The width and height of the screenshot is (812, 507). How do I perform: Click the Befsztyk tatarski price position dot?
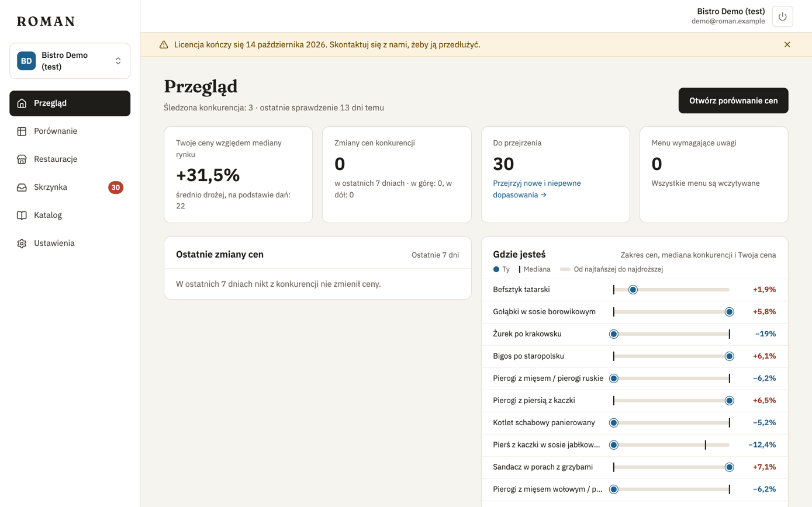[633, 290]
